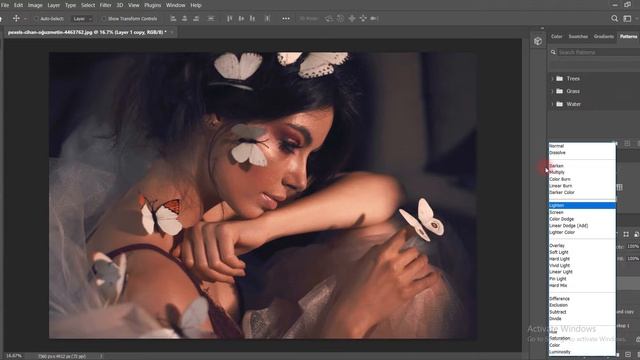Switch to the Color panel tab
640x360 pixels.
(x=556, y=36)
